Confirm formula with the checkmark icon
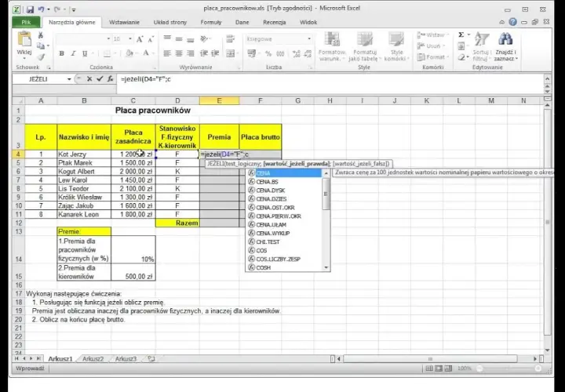565x392 pixels. point(100,79)
